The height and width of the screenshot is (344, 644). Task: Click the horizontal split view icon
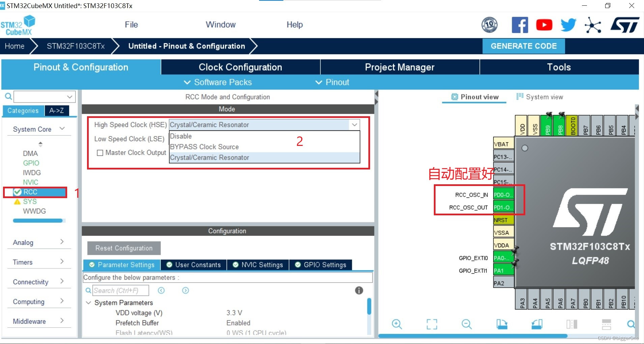coord(606,324)
